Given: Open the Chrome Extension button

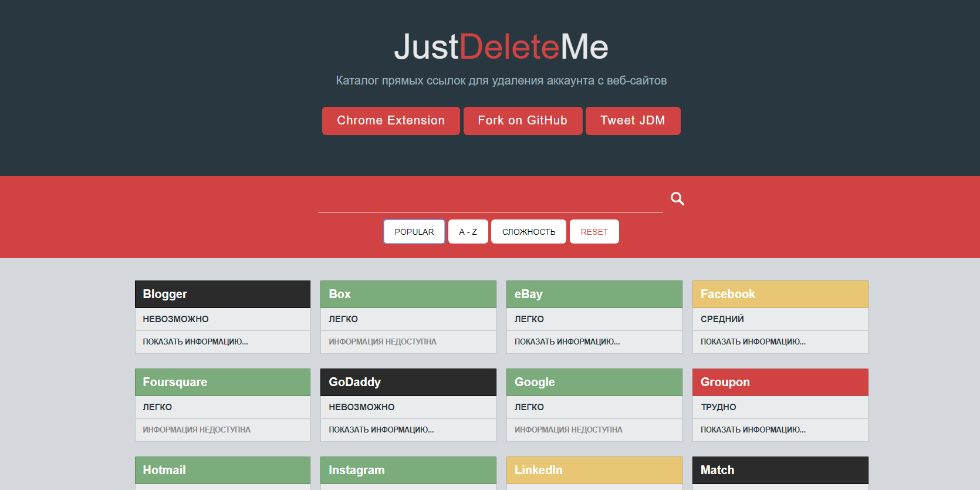Looking at the screenshot, I should 391,121.
